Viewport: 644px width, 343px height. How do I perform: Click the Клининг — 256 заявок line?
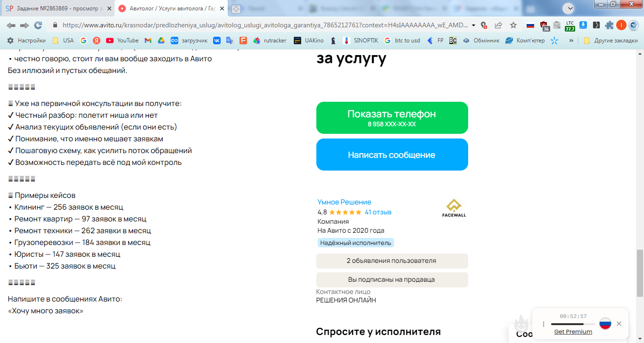[x=66, y=207]
